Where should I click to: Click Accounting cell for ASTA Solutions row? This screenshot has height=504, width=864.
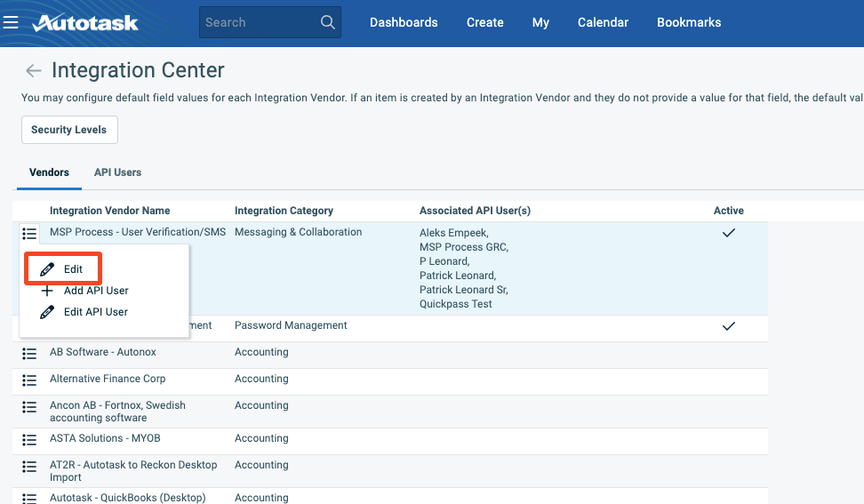(x=261, y=438)
